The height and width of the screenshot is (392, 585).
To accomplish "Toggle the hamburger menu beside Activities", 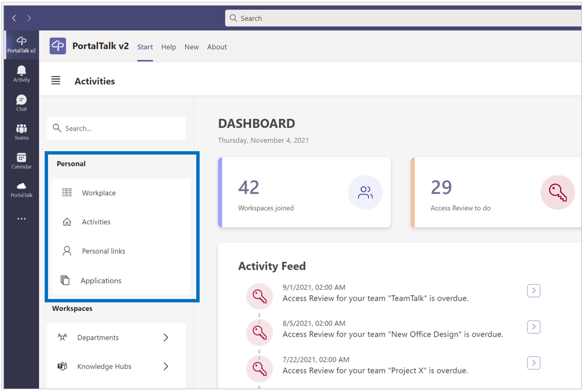I will (x=56, y=80).
